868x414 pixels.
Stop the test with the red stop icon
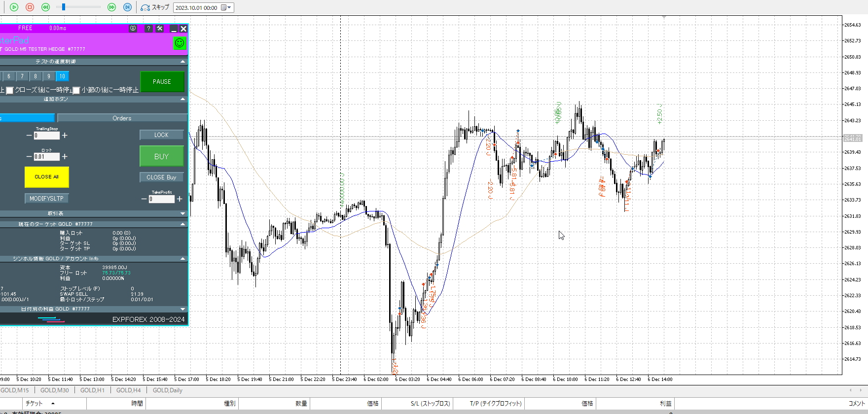[30, 7]
